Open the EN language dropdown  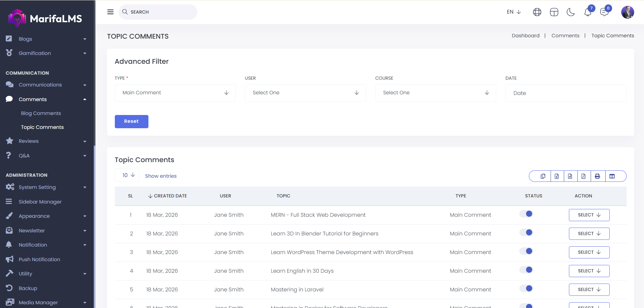point(514,12)
